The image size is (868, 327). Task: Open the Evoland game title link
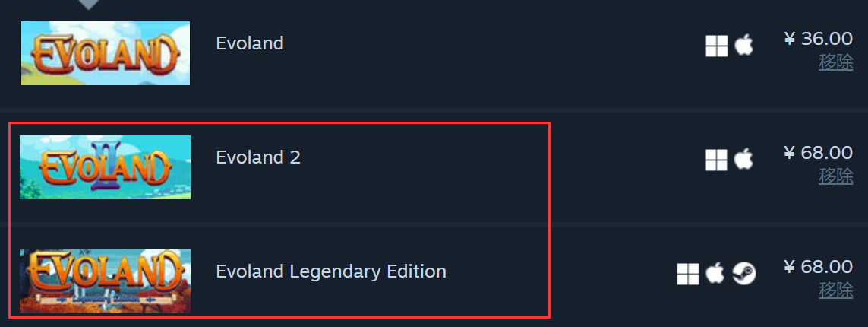[250, 43]
